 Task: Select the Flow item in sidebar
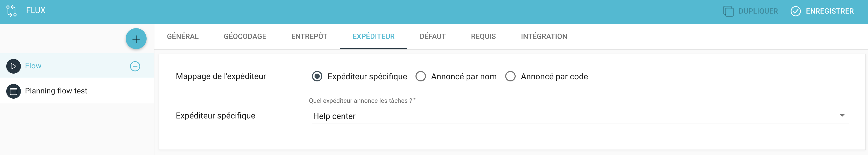click(x=77, y=66)
